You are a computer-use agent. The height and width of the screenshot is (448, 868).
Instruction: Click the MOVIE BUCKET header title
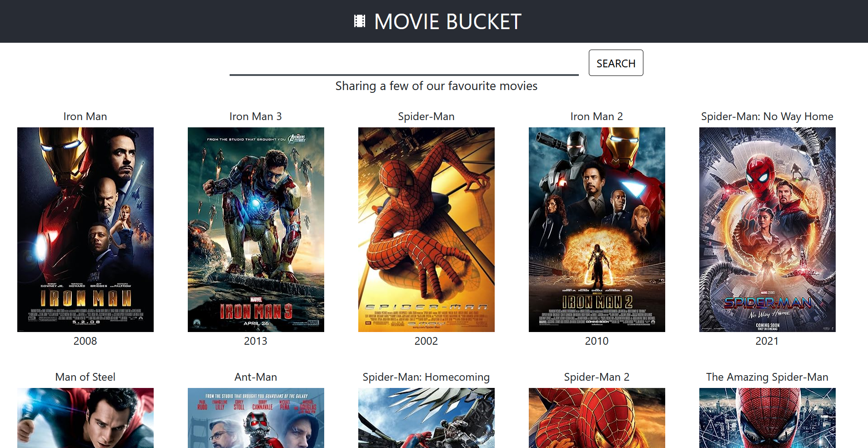(x=447, y=21)
